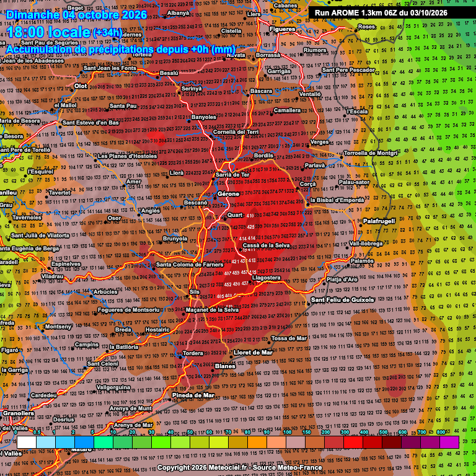The width and height of the screenshot is (476, 476).
Task: Click the 490 precipitation value near Llagostera
Action: point(237,284)
